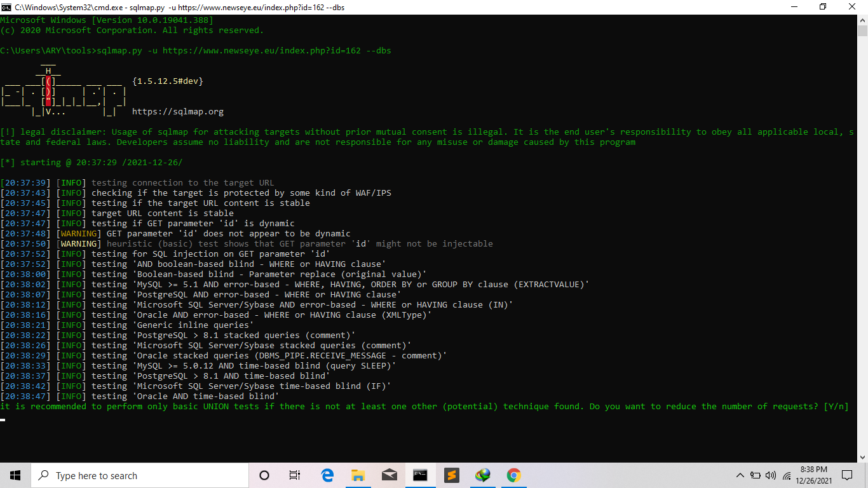Click Oracle DBMS_PIPE.RECEIVE_MESSAGE stacked queries line
The image size is (868, 488).
click(224, 356)
